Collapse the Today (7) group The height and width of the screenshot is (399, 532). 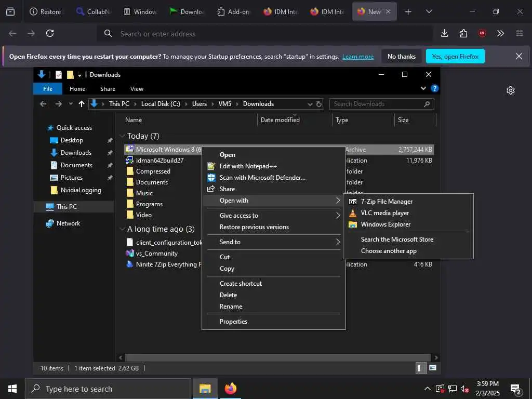(x=122, y=136)
